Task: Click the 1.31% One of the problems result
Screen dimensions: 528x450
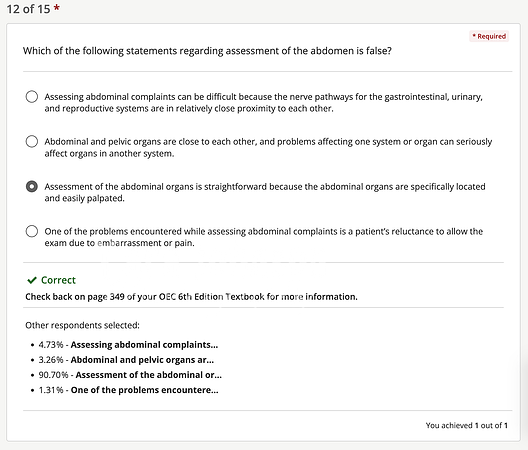Action: 128,390
